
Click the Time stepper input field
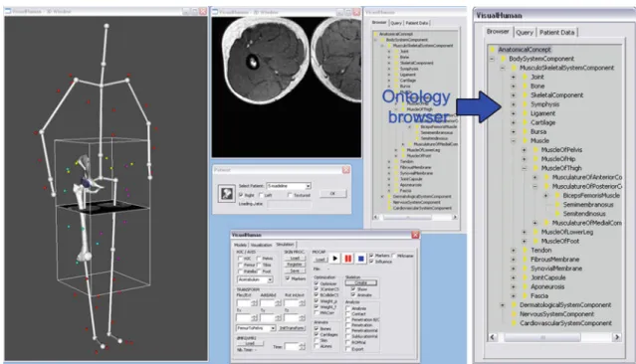click(x=295, y=346)
